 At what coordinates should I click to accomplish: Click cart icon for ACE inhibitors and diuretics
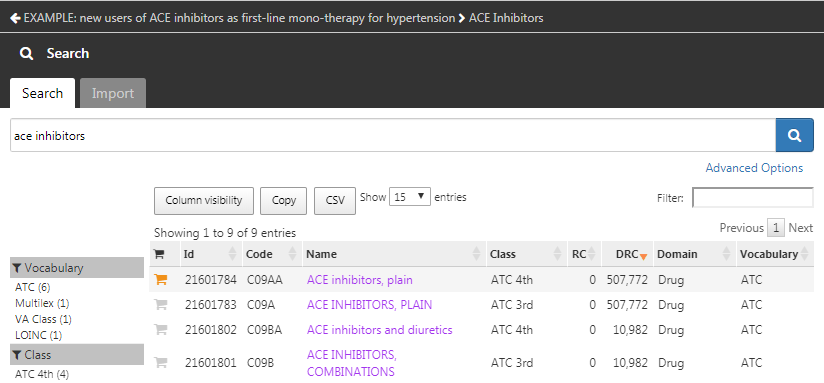pos(161,330)
